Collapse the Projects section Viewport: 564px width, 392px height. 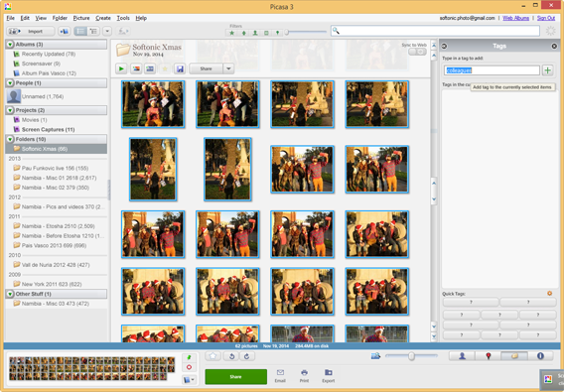pos(10,110)
